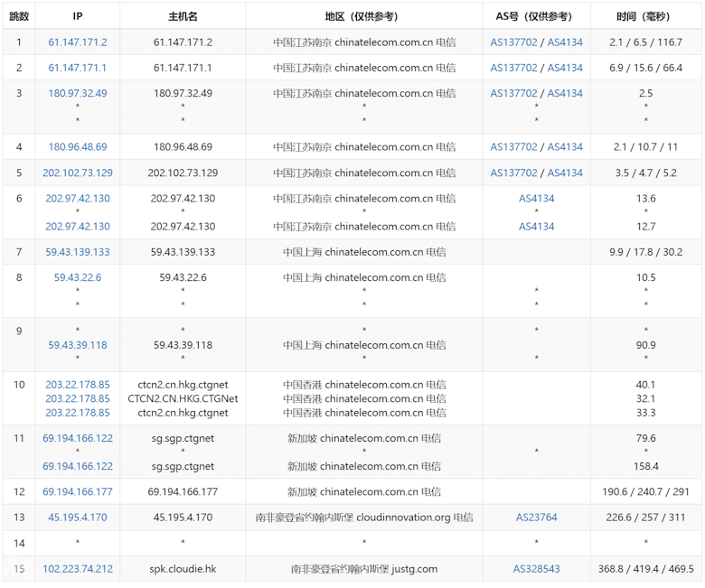Select the region text 南非豪登省约翰内斯堡 justg.com

[364, 569]
